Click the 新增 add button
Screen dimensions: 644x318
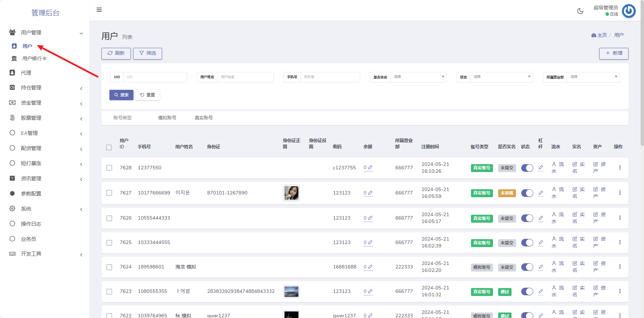coord(614,53)
